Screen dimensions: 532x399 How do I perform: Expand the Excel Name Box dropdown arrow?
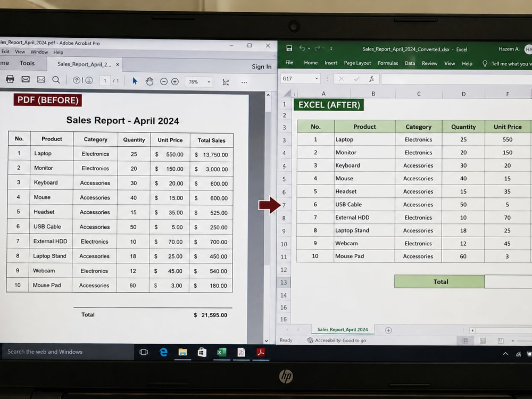tap(317, 78)
